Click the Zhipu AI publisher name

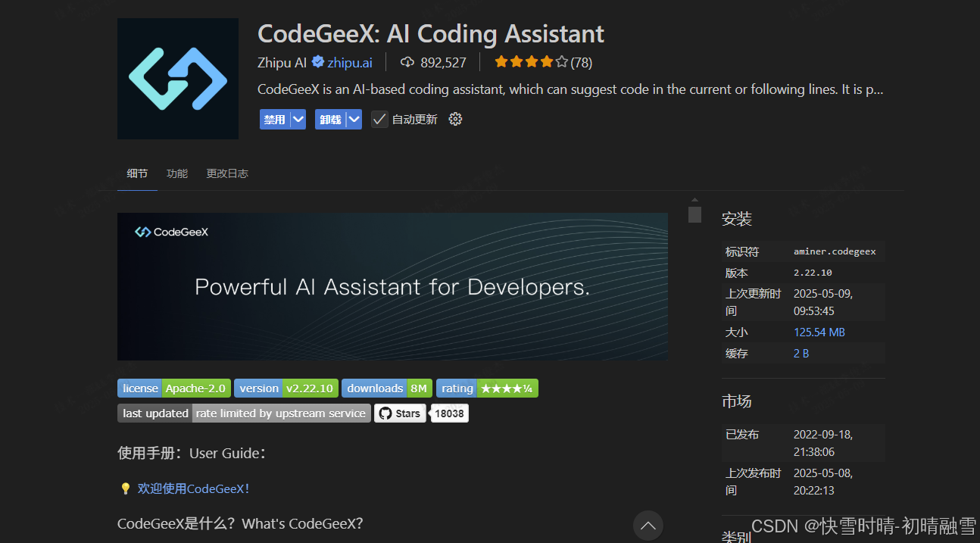282,62
